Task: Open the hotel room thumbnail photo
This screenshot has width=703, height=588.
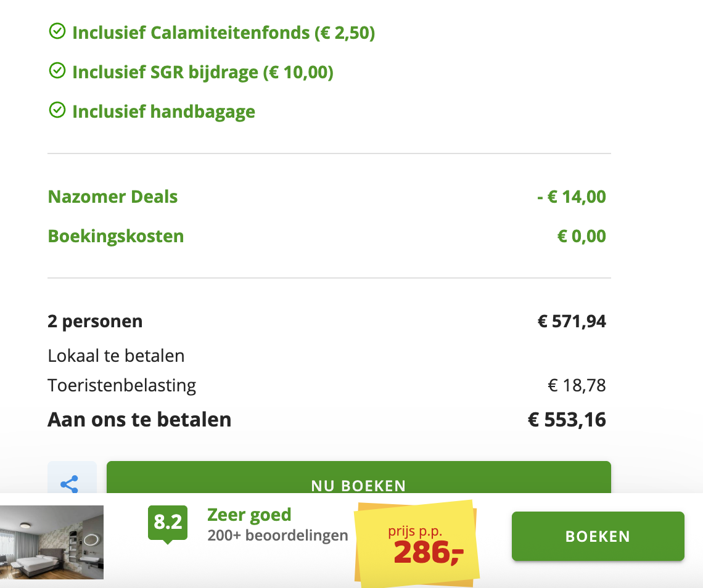Action: 52,542
